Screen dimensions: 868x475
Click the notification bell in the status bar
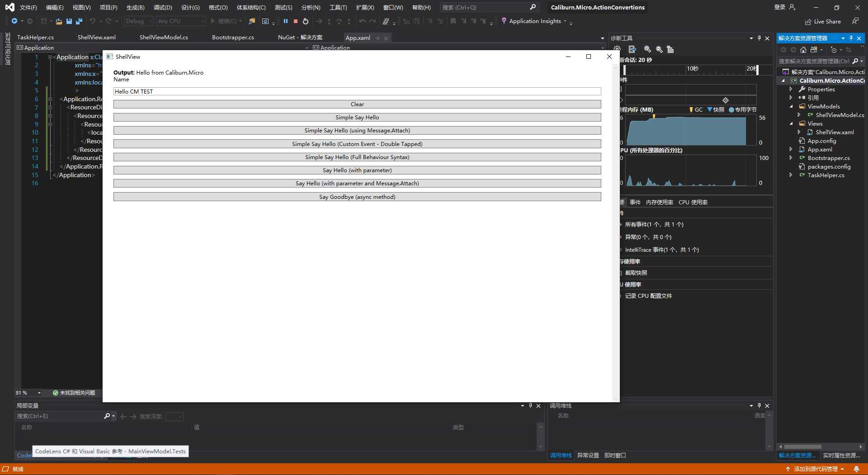pos(856,469)
